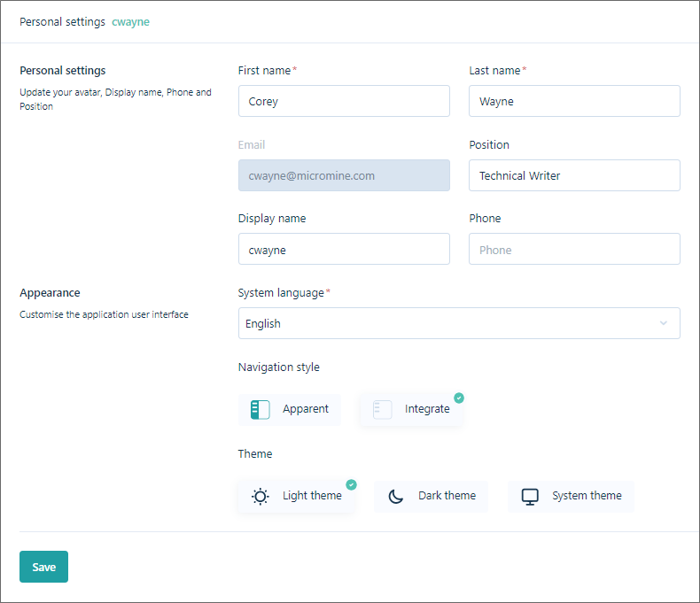700x603 pixels.
Task: Click the checkmark badge on Integrate option
Action: click(459, 398)
